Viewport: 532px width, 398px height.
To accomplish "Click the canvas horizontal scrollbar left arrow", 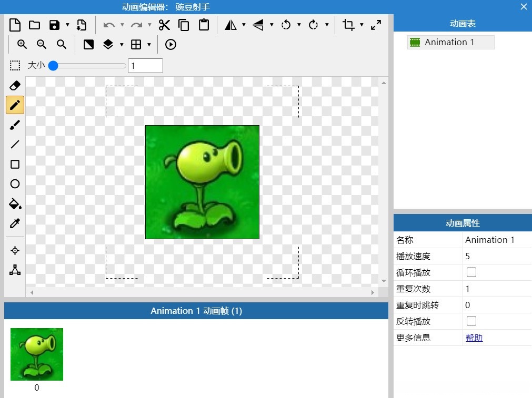I will point(32,292).
